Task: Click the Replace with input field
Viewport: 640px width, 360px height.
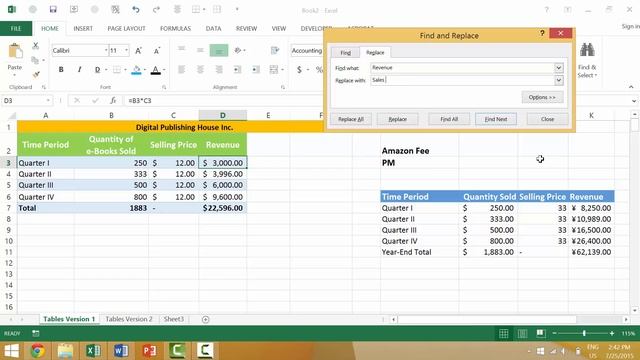Action: (x=462, y=80)
